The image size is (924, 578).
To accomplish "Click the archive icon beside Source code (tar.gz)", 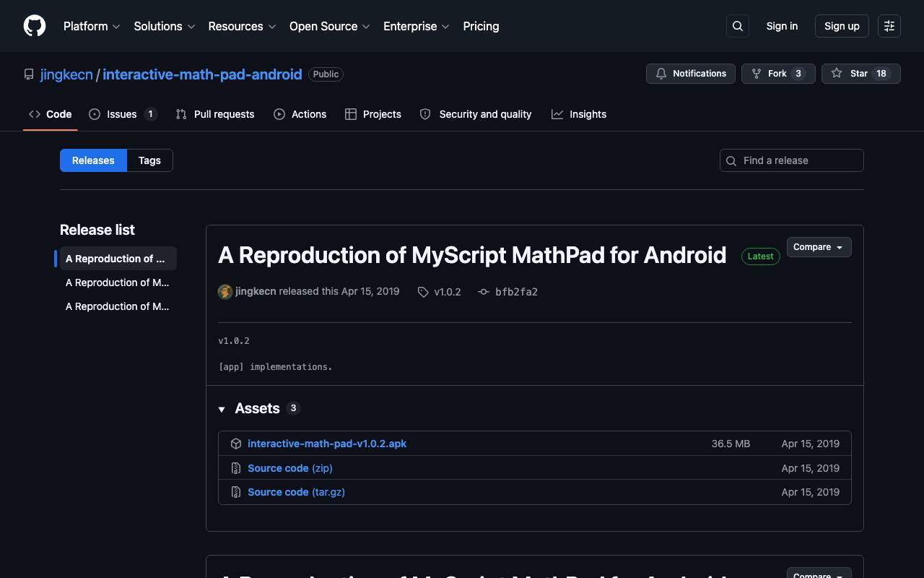I will click(x=236, y=492).
